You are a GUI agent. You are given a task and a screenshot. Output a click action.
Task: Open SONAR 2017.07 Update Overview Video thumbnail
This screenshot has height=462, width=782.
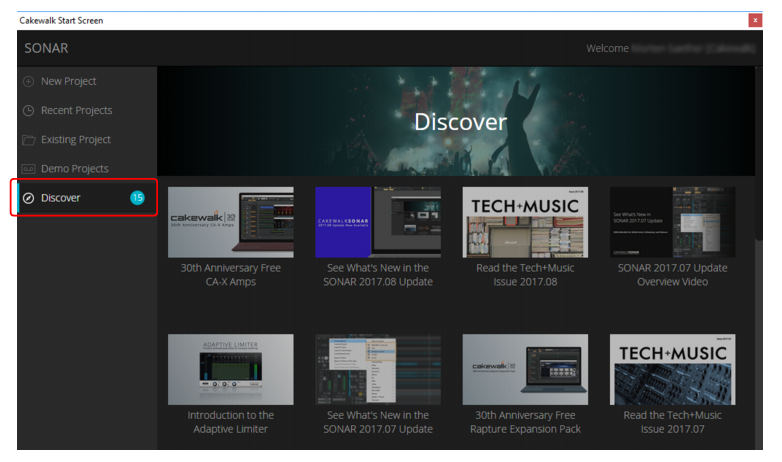click(672, 223)
